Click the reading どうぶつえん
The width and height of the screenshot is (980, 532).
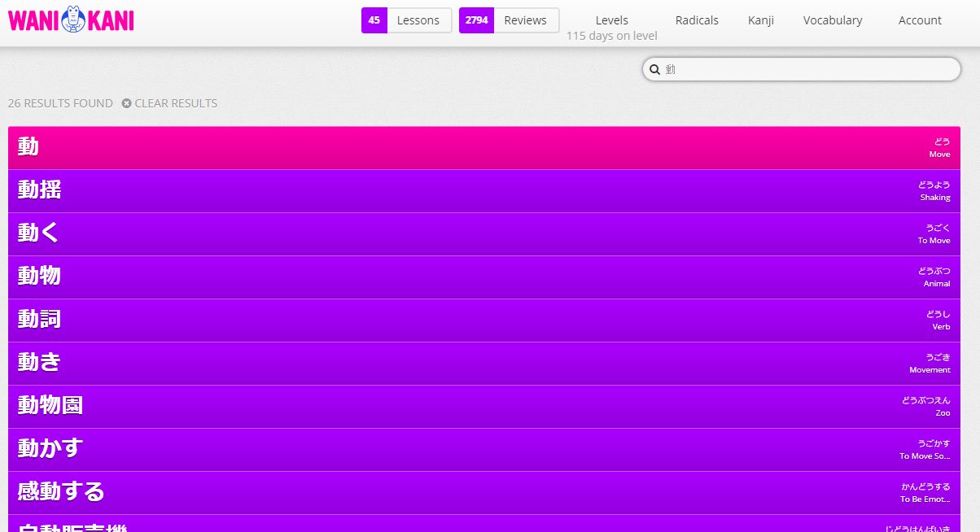pos(925,400)
